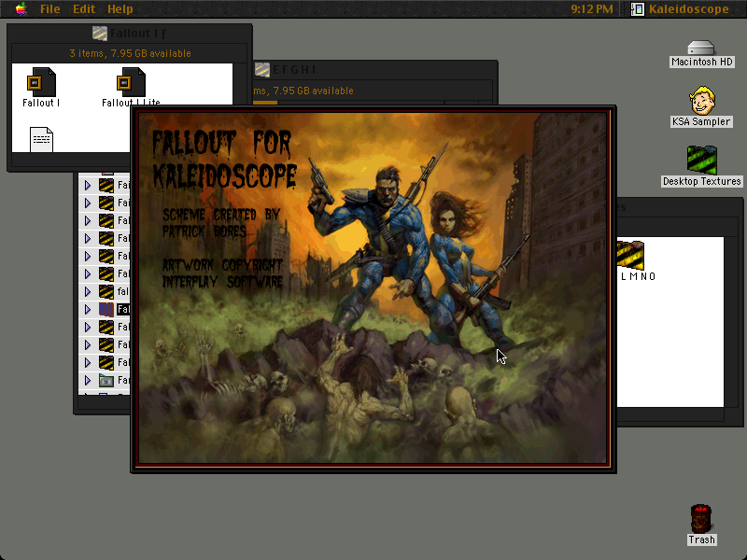Select the text document in Fallout I ƒ window

[x=41, y=139]
